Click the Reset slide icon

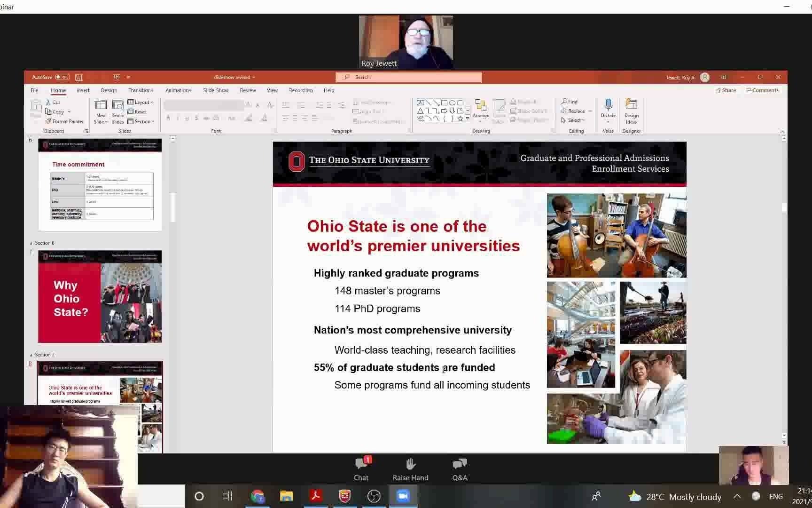click(x=131, y=111)
